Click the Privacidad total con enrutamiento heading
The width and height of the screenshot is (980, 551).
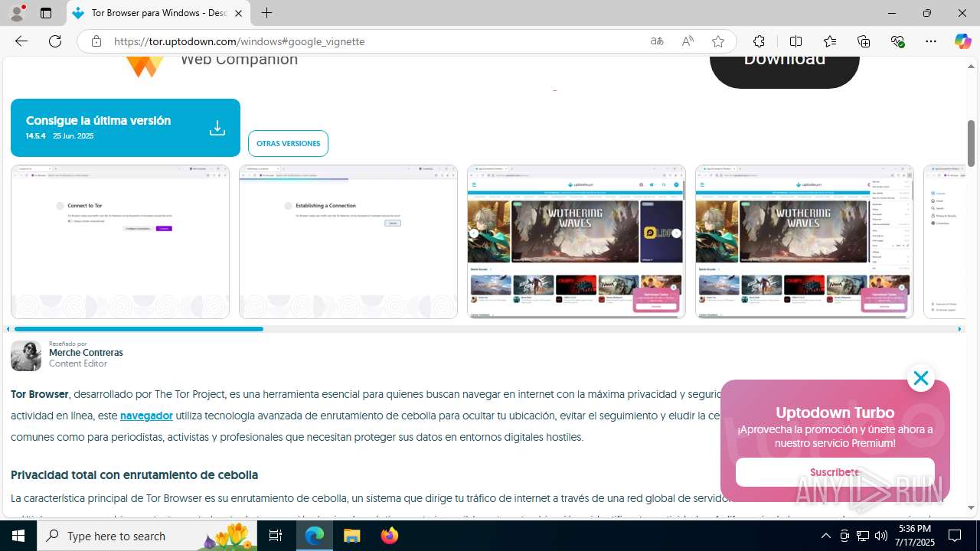(x=134, y=474)
